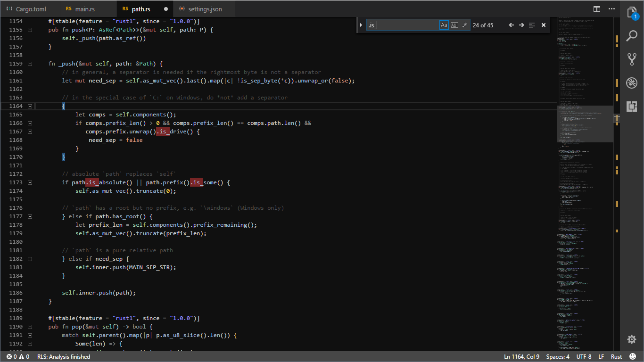Open the Debug view icon
The image size is (644, 362).
(x=632, y=83)
